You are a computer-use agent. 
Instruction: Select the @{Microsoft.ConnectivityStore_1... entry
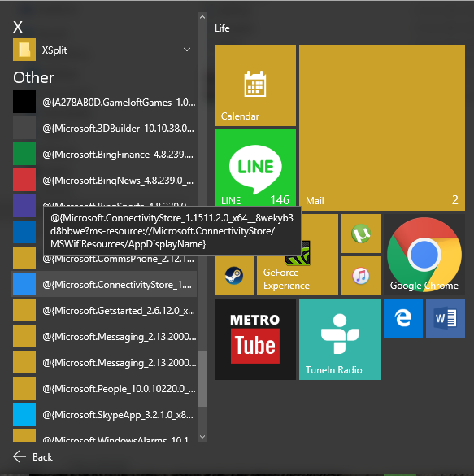(105, 284)
